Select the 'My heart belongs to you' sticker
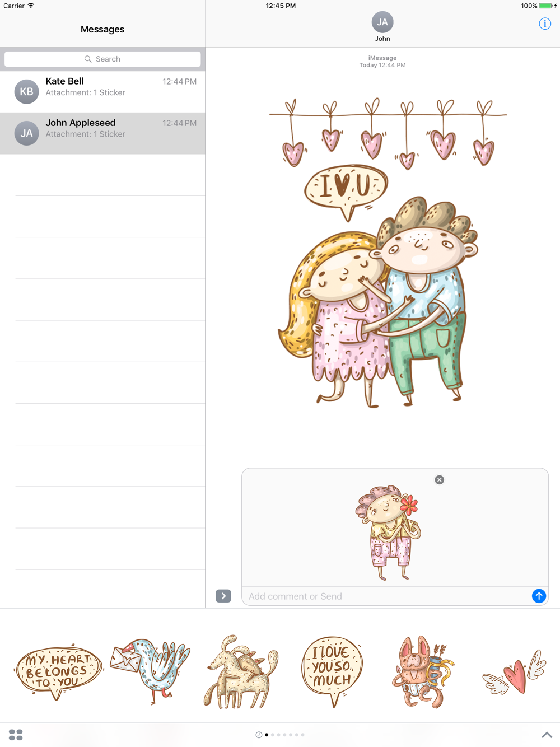 click(58, 671)
